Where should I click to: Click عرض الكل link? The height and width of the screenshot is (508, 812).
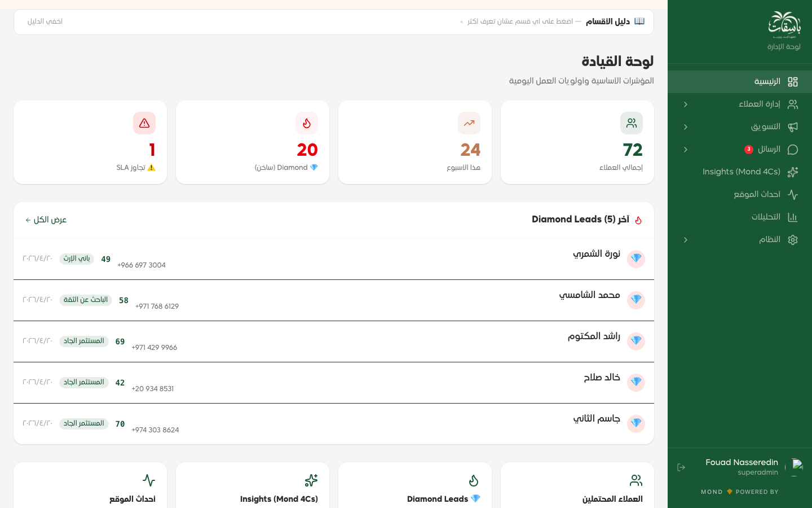tap(46, 220)
